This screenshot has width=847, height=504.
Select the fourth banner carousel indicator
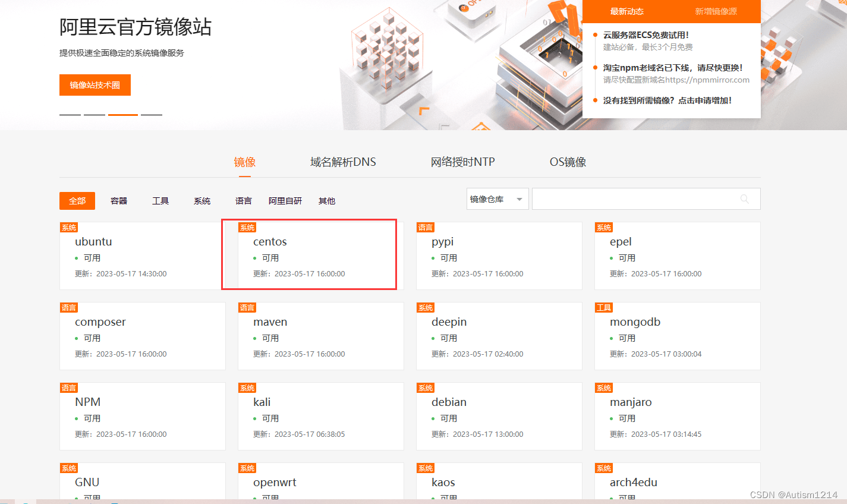coord(152,115)
